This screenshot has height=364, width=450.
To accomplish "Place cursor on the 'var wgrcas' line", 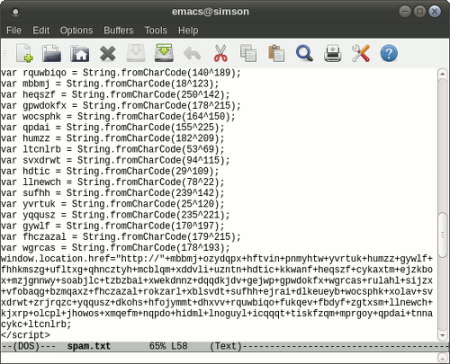I will (115, 248).
